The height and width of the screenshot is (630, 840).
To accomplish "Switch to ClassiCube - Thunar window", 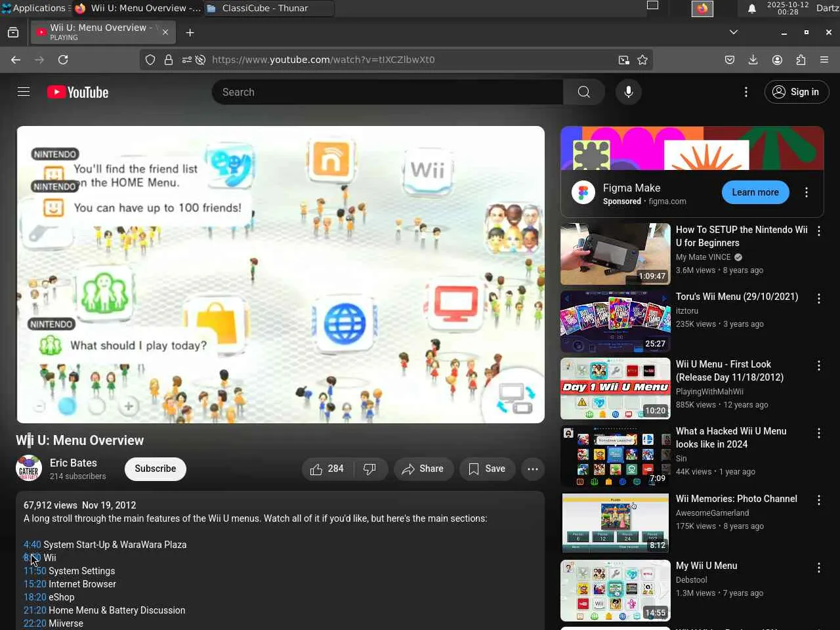I will pos(269,9).
